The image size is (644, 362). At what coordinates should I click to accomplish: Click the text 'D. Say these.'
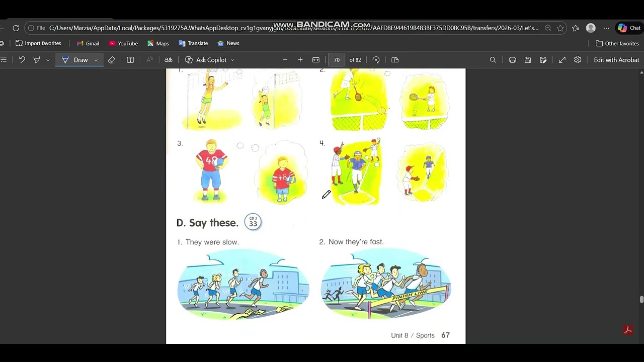(207, 223)
